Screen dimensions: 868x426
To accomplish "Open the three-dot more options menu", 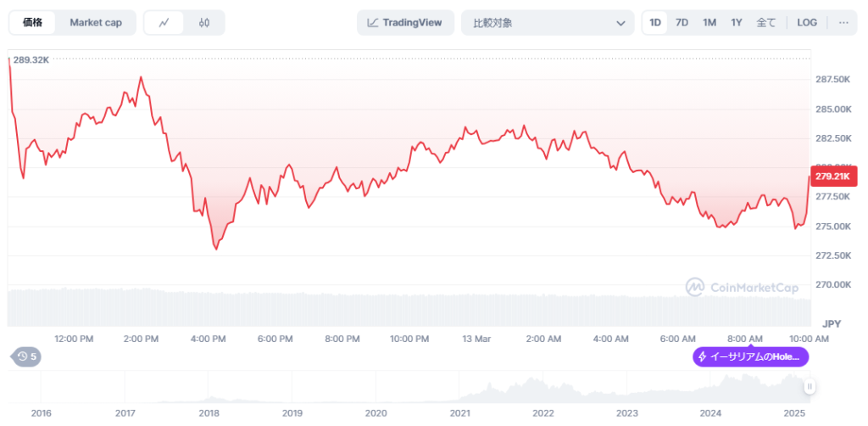I will (843, 23).
